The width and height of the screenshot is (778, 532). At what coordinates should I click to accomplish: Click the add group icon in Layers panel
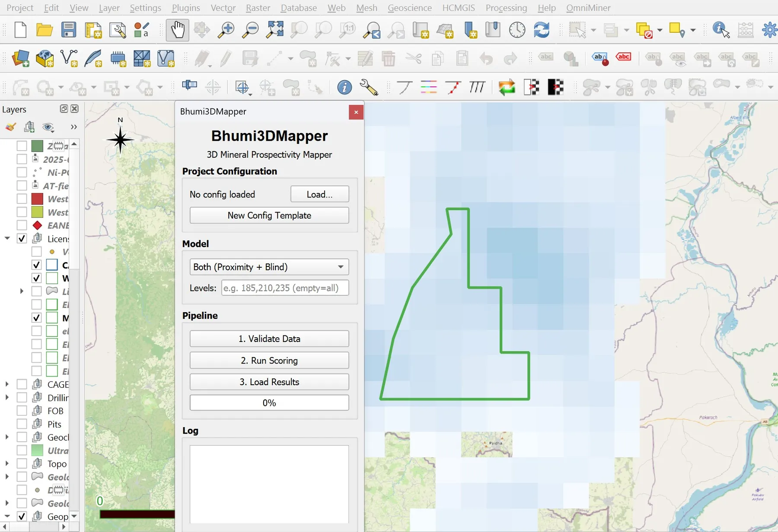pyautogui.click(x=29, y=127)
